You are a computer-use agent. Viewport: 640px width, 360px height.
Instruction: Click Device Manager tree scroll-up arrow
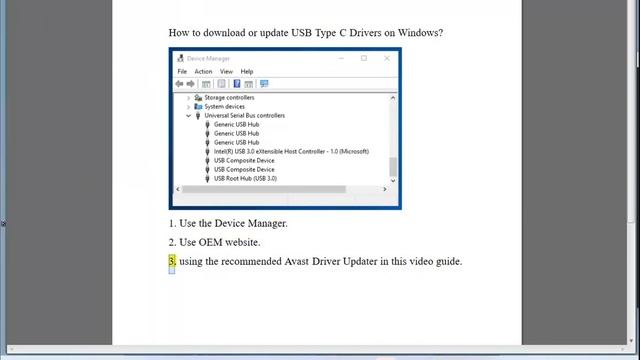coord(393,98)
